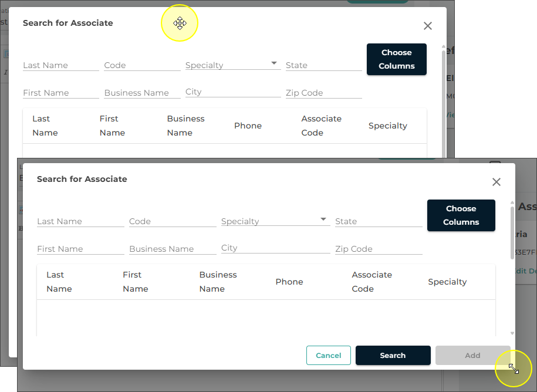Viewport: 537px width, 392px height.
Task: Focus the City field in lower dialog
Action: tap(275, 248)
